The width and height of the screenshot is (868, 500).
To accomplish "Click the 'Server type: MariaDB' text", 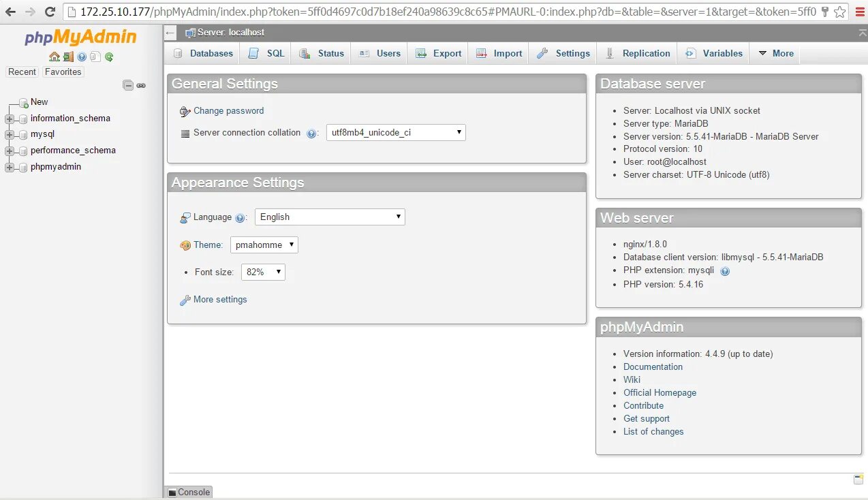I will point(666,124).
